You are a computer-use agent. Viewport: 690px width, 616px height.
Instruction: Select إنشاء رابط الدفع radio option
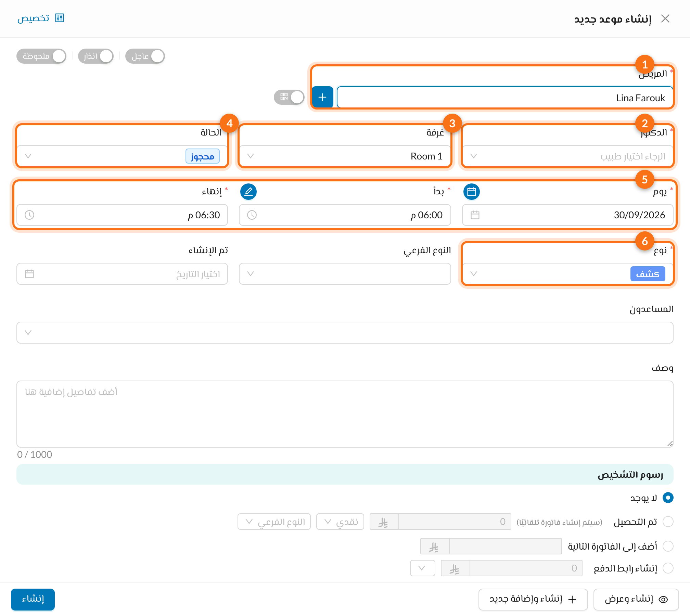tap(668, 568)
